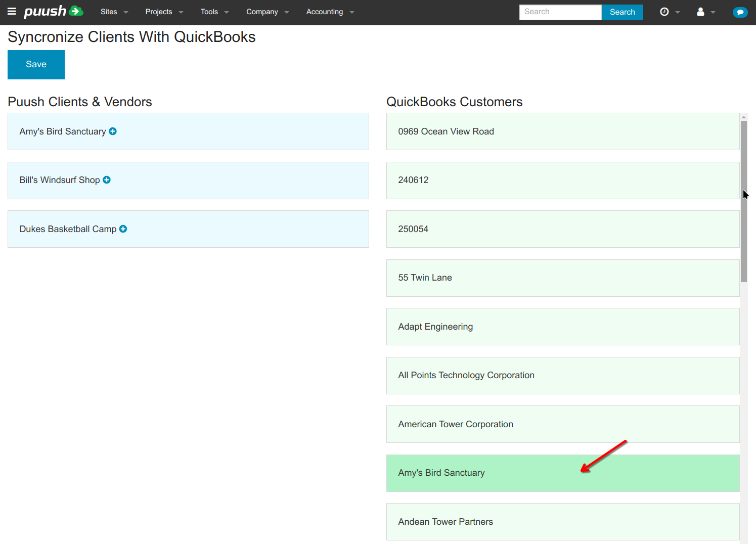This screenshot has height=544, width=756.
Task: Click plus icon next to Amy's Bird Sanctuary
Action: [x=113, y=131]
